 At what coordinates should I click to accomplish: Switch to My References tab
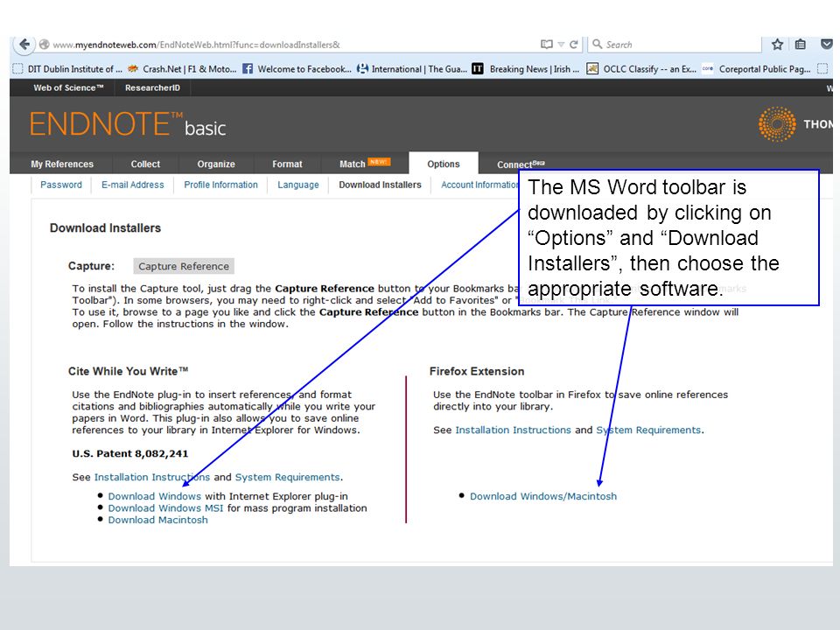pos(62,164)
